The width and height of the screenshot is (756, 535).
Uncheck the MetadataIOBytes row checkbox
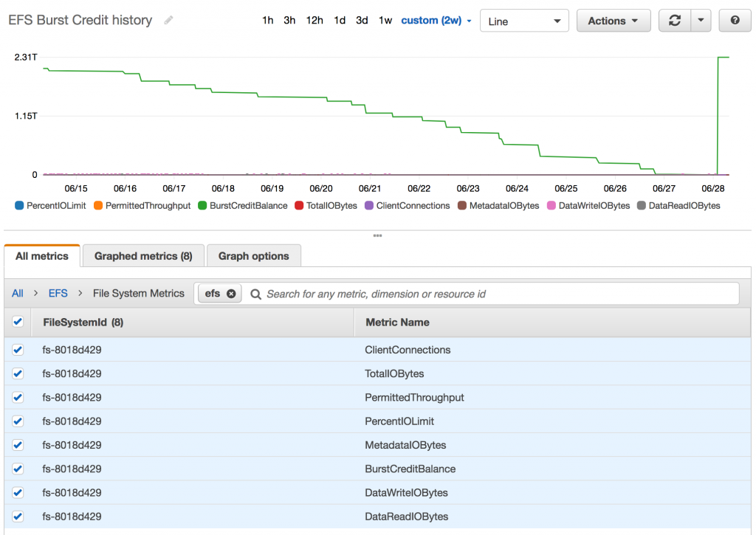[18, 445]
